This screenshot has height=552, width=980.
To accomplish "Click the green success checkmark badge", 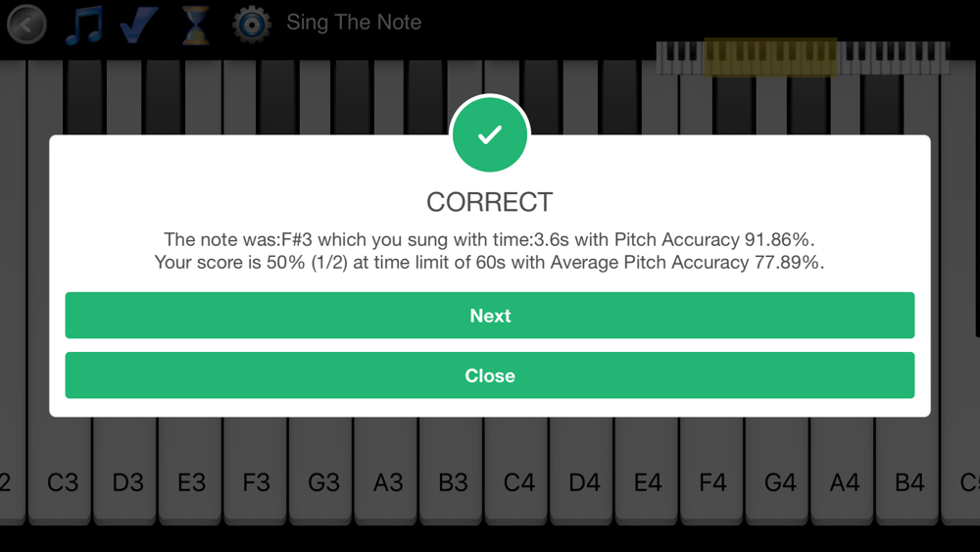I will (x=490, y=134).
